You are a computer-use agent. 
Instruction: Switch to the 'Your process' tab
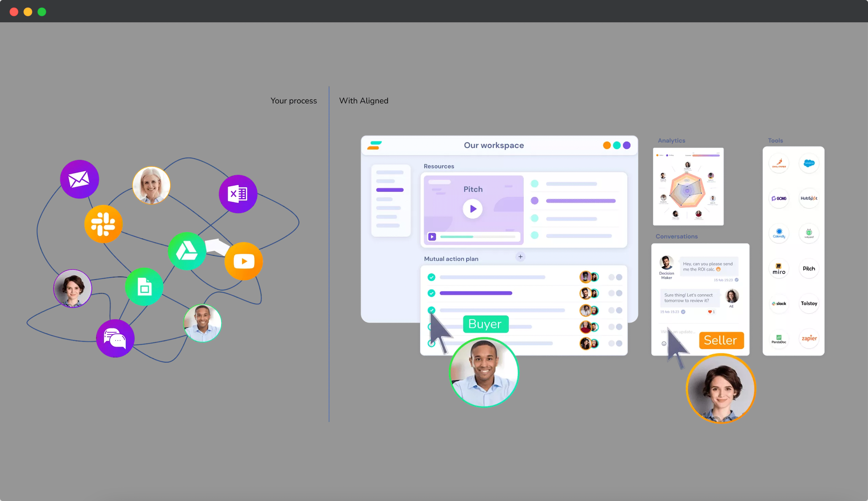point(293,100)
